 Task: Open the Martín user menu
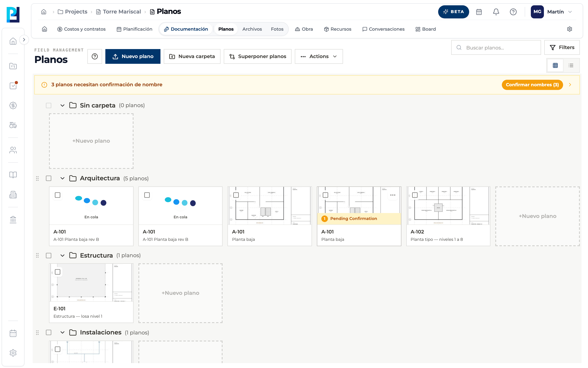pyautogui.click(x=552, y=12)
